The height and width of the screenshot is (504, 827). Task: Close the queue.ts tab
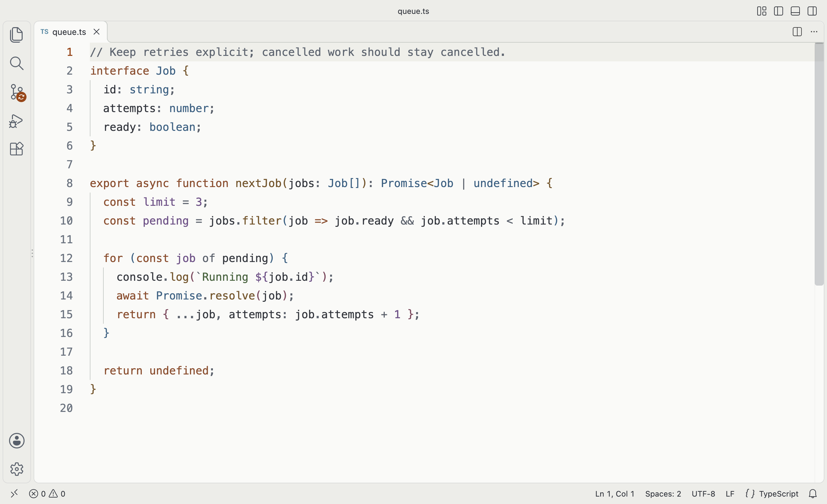coord(96,32)
